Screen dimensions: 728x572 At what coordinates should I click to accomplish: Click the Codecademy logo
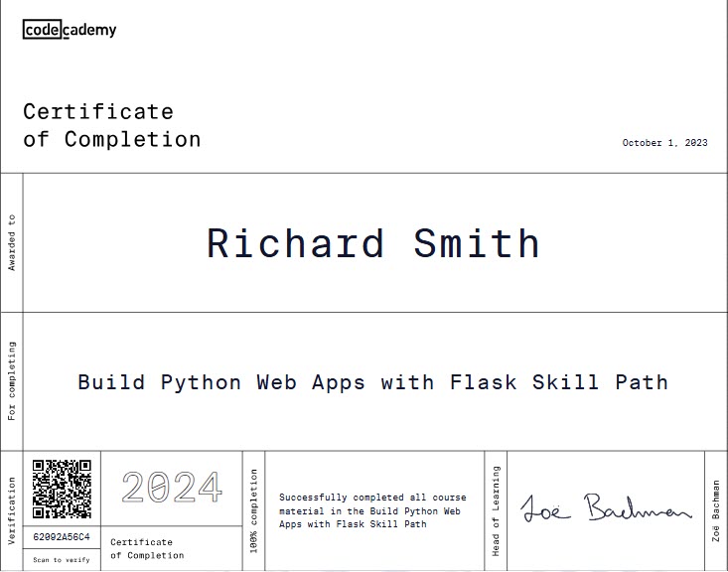(70, 30)
